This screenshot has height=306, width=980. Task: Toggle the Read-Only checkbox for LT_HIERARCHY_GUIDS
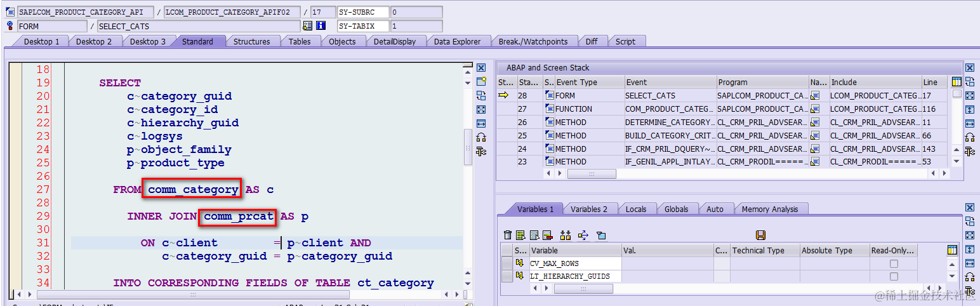tap(894, 277)
